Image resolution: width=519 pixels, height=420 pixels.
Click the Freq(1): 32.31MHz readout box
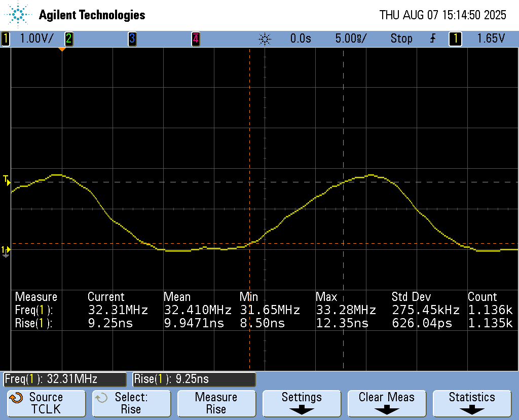pos(65,379)
